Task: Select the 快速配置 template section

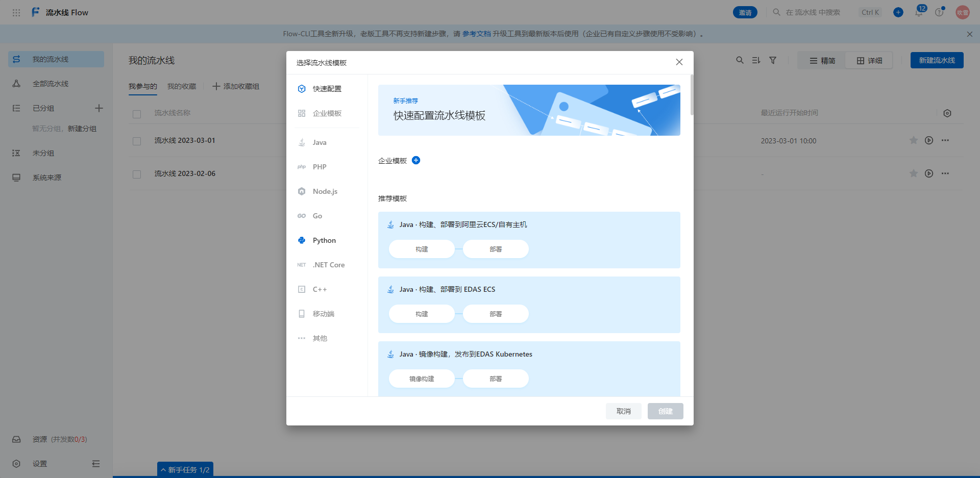Action: click(327, 88)
